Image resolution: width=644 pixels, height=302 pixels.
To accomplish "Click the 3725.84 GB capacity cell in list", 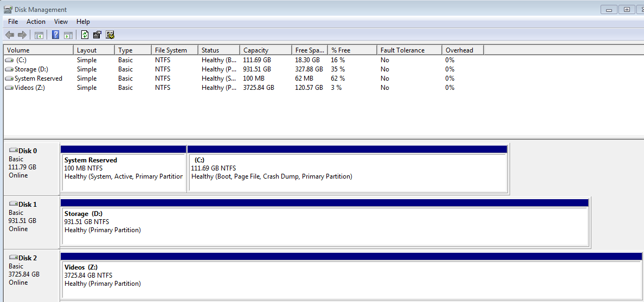I will tap(259, 88).
